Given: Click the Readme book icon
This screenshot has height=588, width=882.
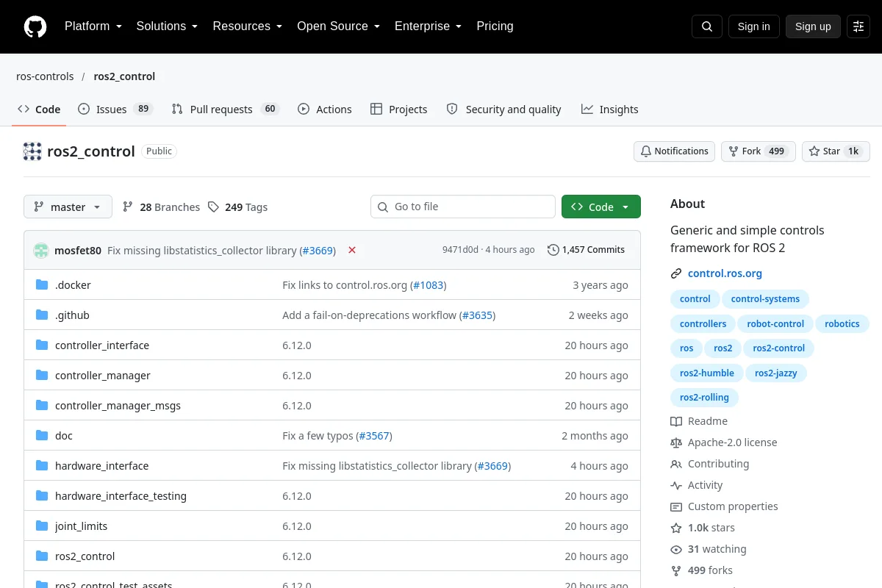Looking at the screenshot, I should (676, 421).
